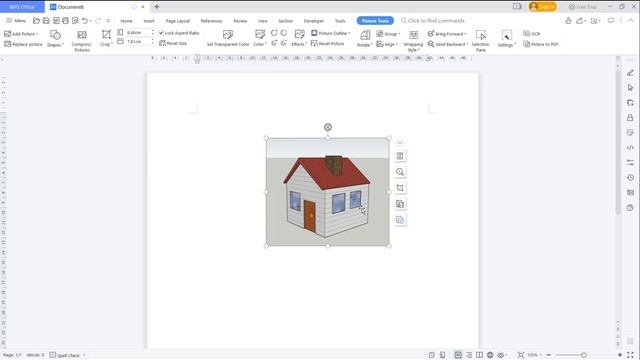The height and width of the screenshot is (360, 640).
Task: Click the orange Sign in button
Action: tap(542, 7)
